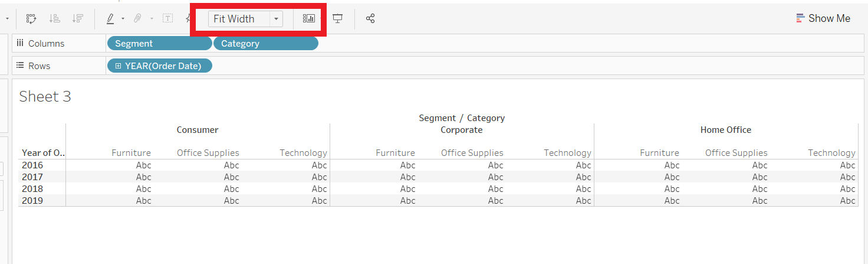Screen dimensions: 868x264
Task: Click Technology header under Consumer
Action: coord(303,152)
